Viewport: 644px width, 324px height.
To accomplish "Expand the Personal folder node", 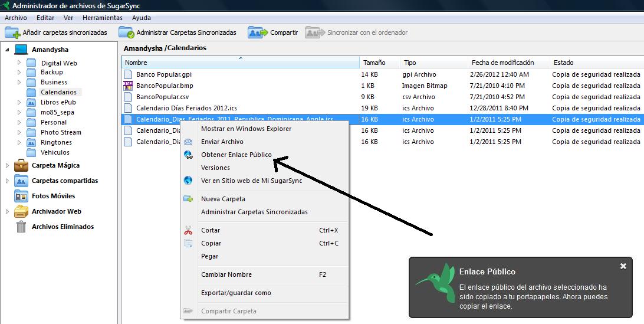I will point(19,122).
